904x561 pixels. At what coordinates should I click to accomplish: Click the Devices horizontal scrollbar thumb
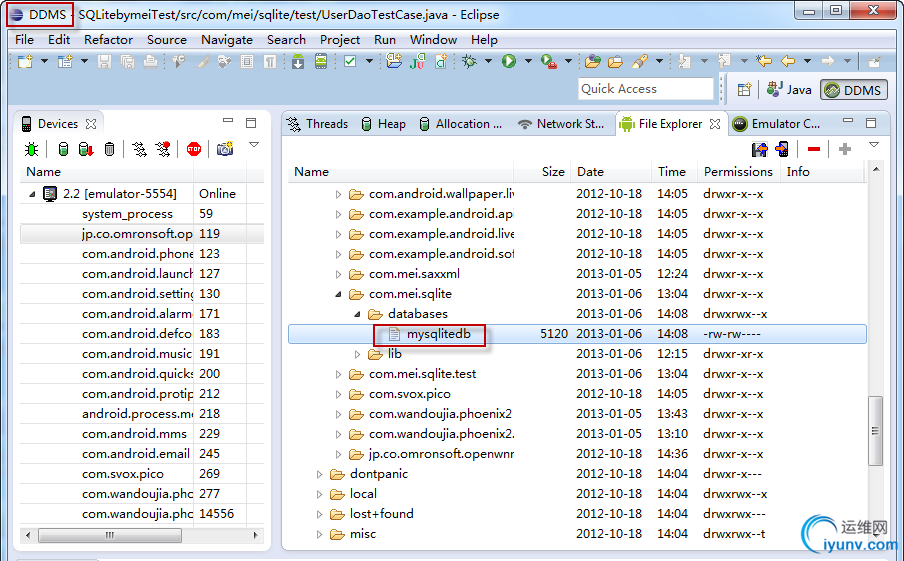click(110, 536)
